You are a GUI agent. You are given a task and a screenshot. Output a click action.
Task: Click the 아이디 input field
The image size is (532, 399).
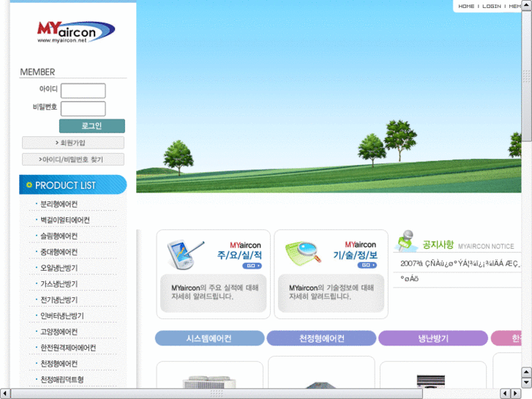click(83, 91)
